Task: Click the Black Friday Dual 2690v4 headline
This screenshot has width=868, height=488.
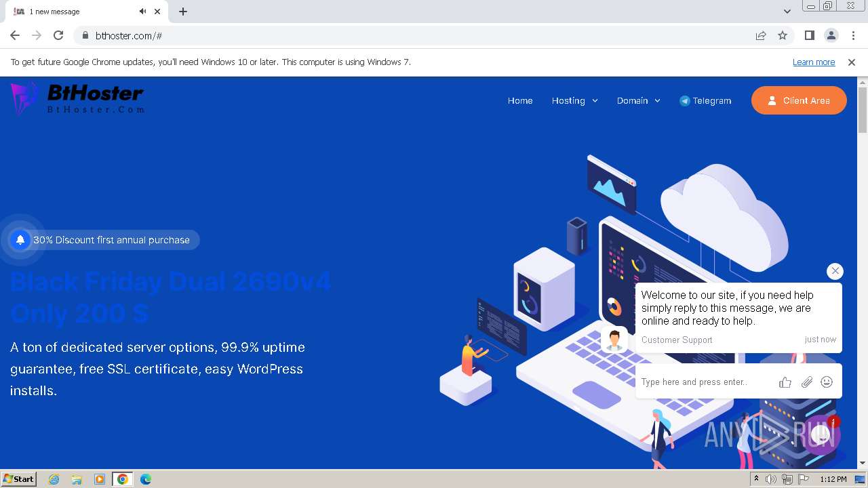Action: pyautogui.click(x=170, y=297)
